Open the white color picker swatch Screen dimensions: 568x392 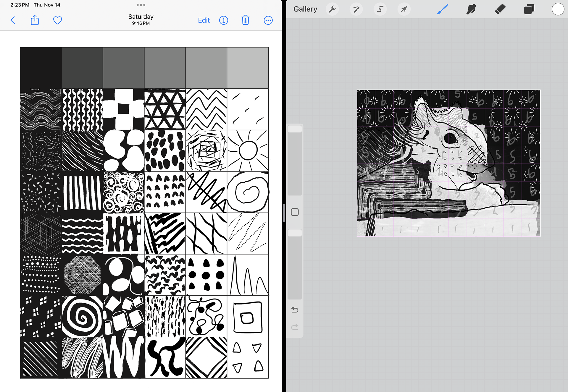coord(558,9)
